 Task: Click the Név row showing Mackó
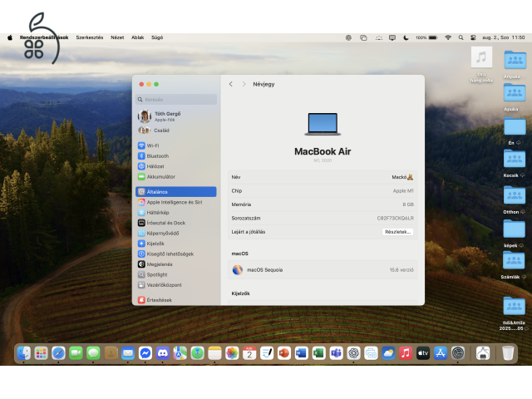point(323,177)
